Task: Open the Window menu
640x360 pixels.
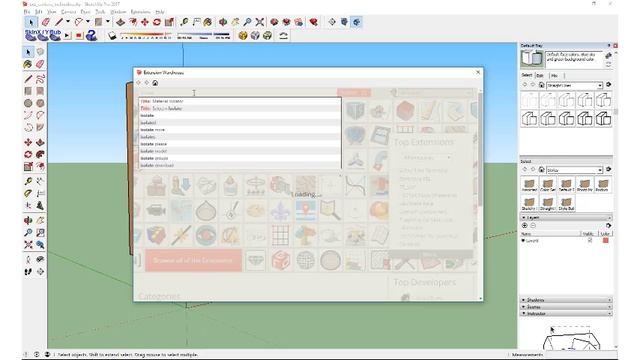Action: 118,12
